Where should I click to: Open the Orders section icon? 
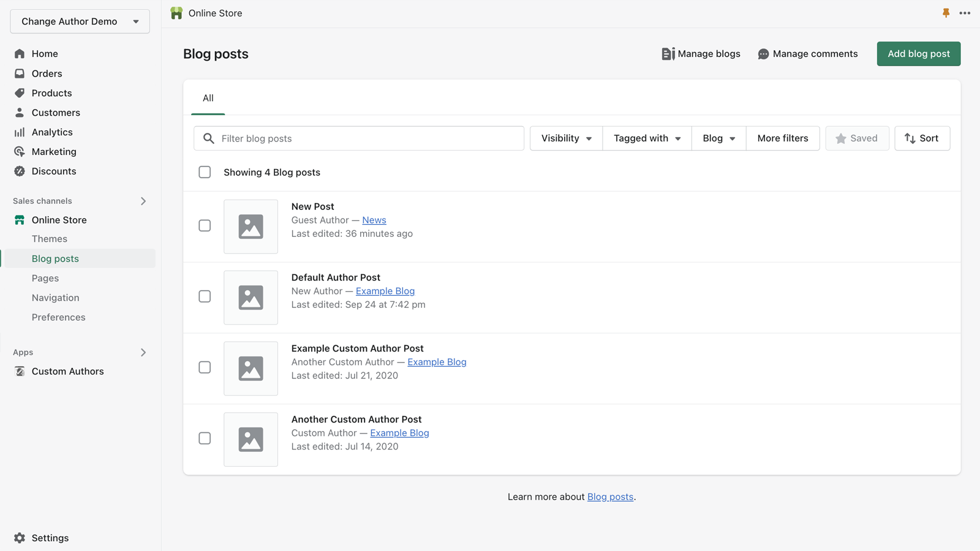coord(19,73)
